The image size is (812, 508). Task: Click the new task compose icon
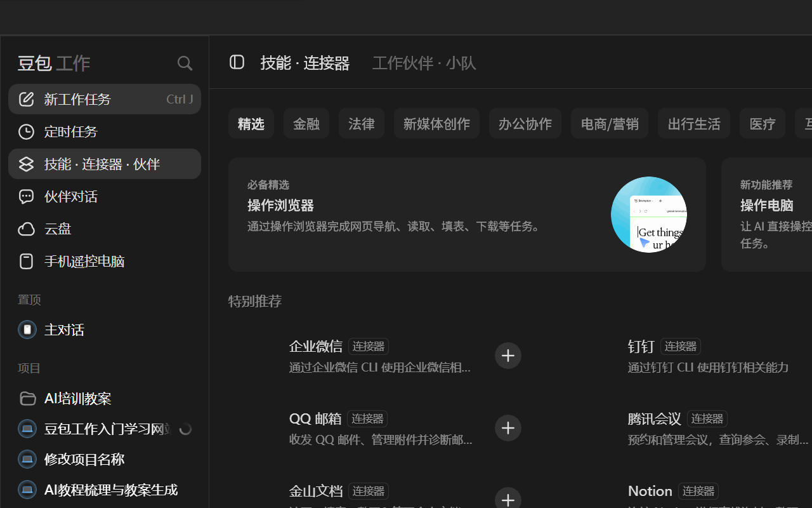click(26, 99)
